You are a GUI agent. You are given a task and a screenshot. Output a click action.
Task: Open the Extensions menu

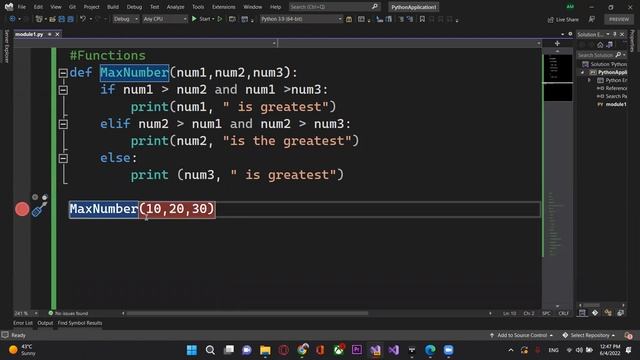click(x=223, y=7)
